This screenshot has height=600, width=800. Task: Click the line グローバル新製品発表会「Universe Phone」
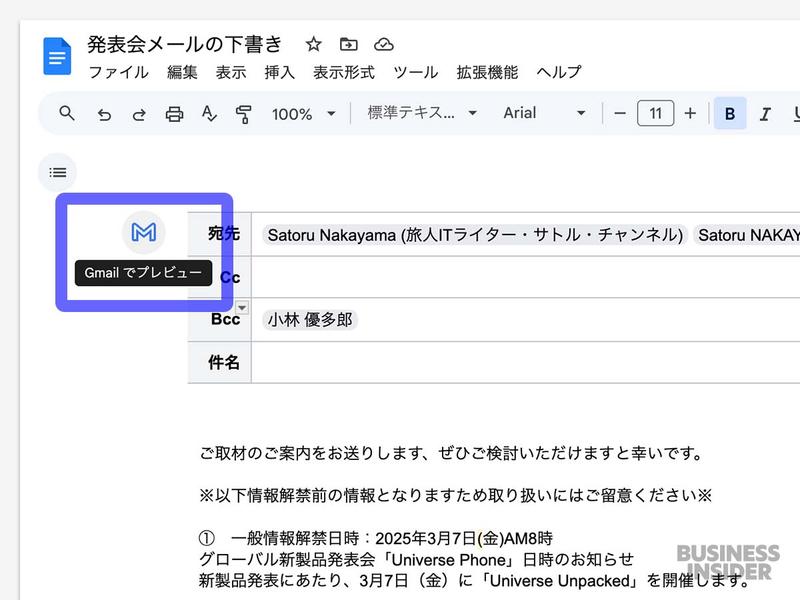[x=416, y=560]
